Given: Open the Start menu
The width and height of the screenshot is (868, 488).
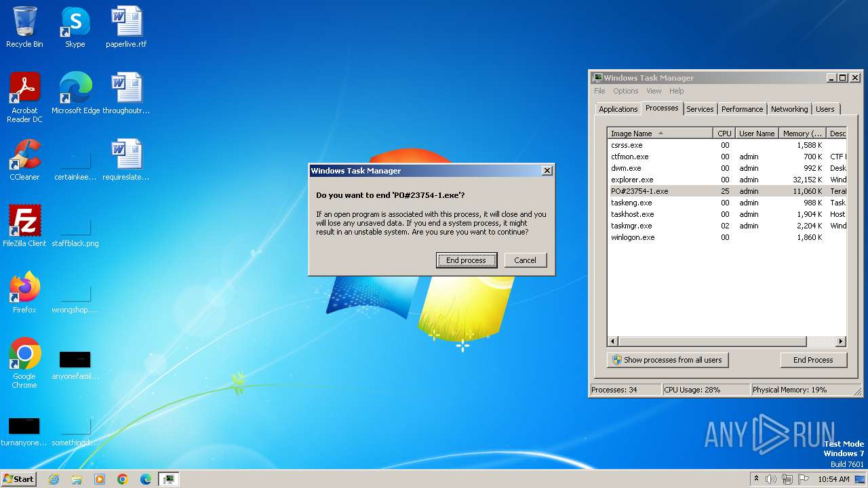Looking at the screenshot, I should point(18,479).
